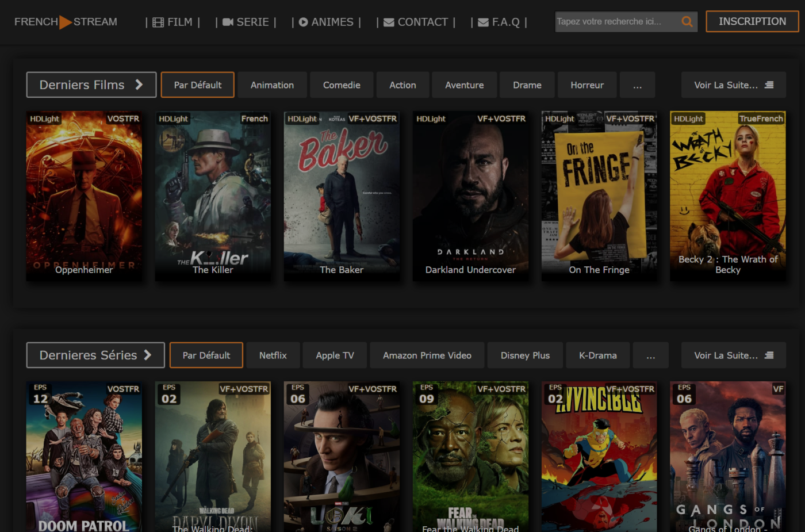Expand the Dernieres Séries section arrow
This screenshot has width=805, height=532.
[148, 355]
